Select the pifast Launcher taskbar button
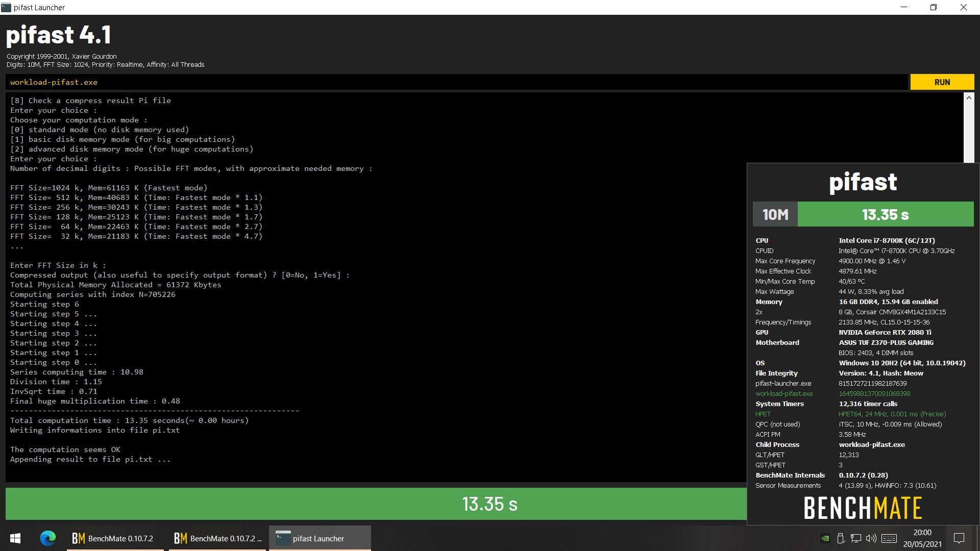The height and width of the screenshot is (551, 980). coord(320,538)
